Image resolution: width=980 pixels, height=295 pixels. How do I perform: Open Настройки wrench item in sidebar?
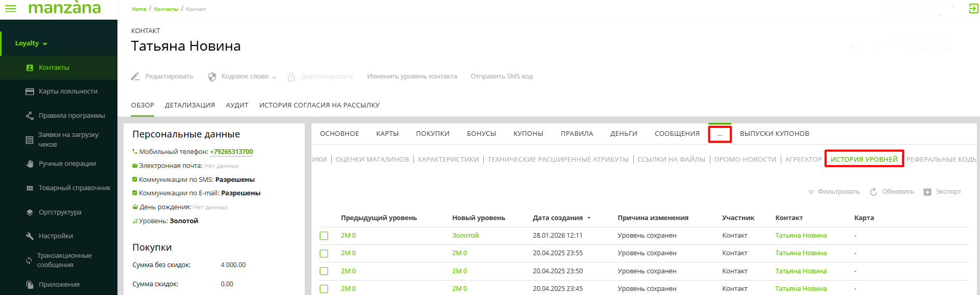click(55, 236)
